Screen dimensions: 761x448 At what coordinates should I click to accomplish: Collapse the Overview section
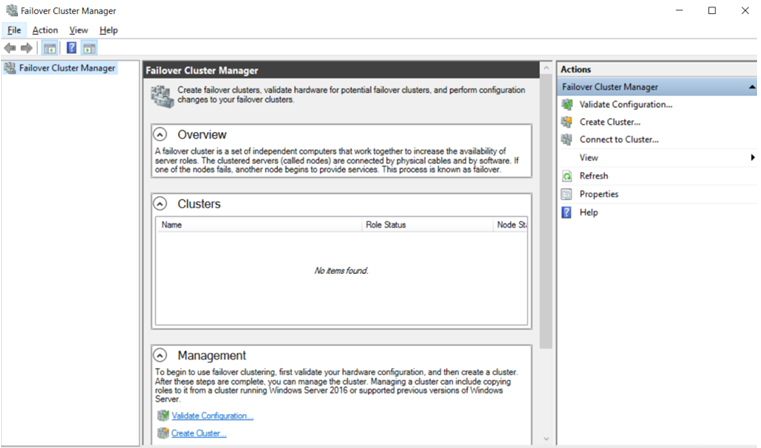(x=160, y=134)
